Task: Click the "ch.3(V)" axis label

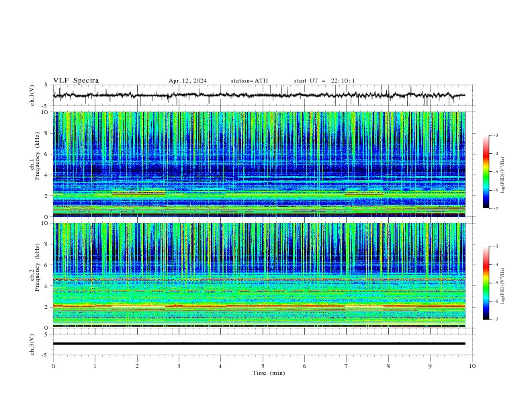Action: pos(32,345)
